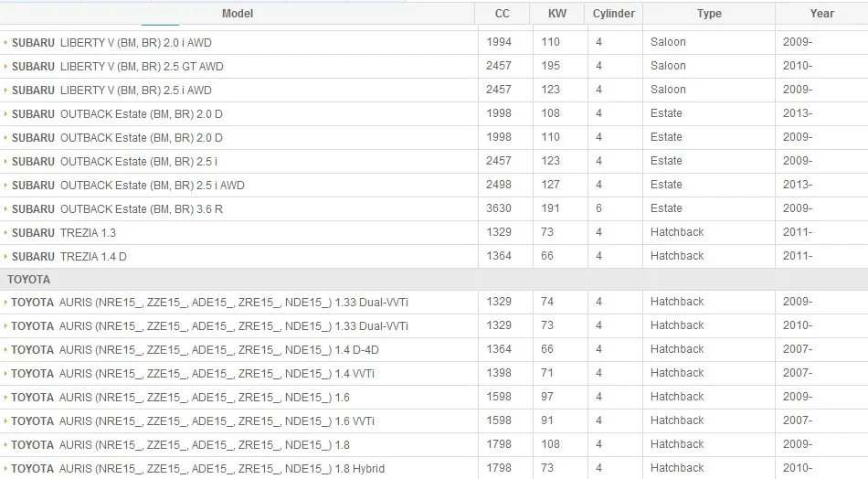Select OUTBACK Estate 2.0 D row with 110 KW

[434, 137]
